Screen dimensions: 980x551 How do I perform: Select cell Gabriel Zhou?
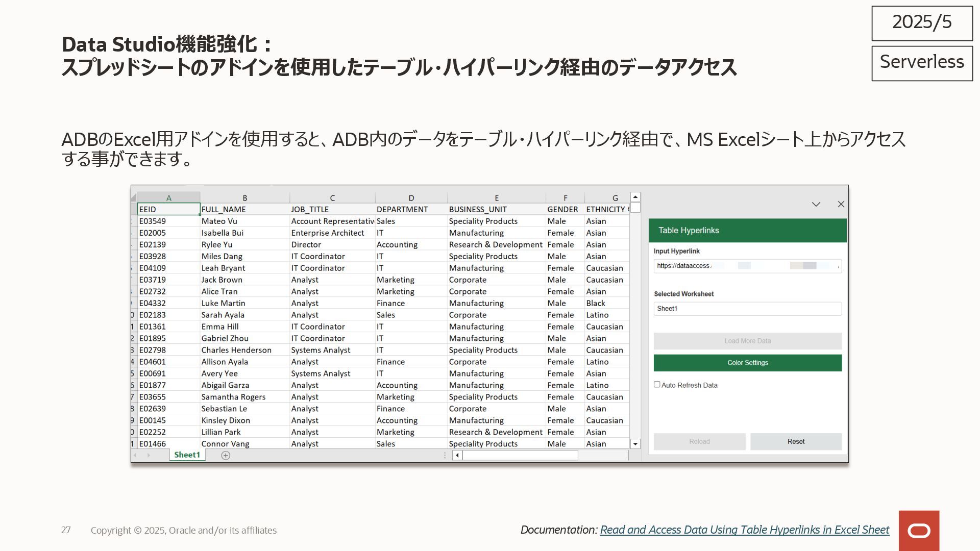pos(244,338)
